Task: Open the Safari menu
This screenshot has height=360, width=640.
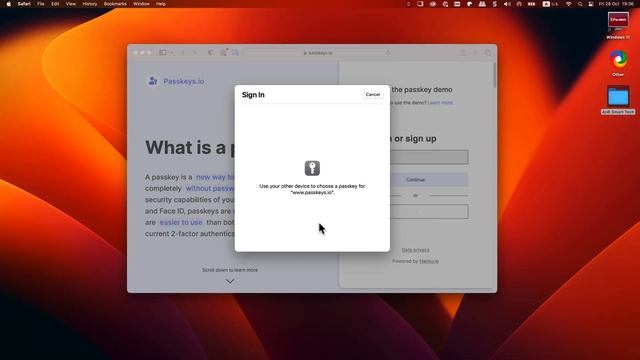Action: (x=24, y=4)
